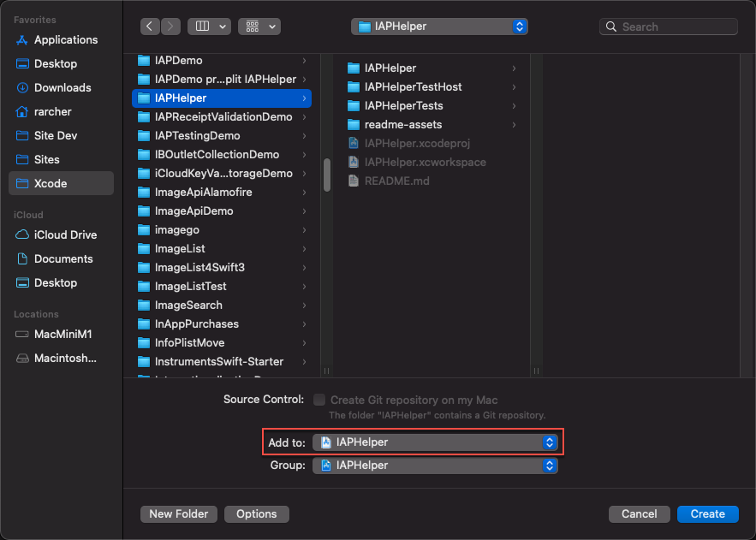
Task: Select MacMiniM1 location
Action: 62,335
